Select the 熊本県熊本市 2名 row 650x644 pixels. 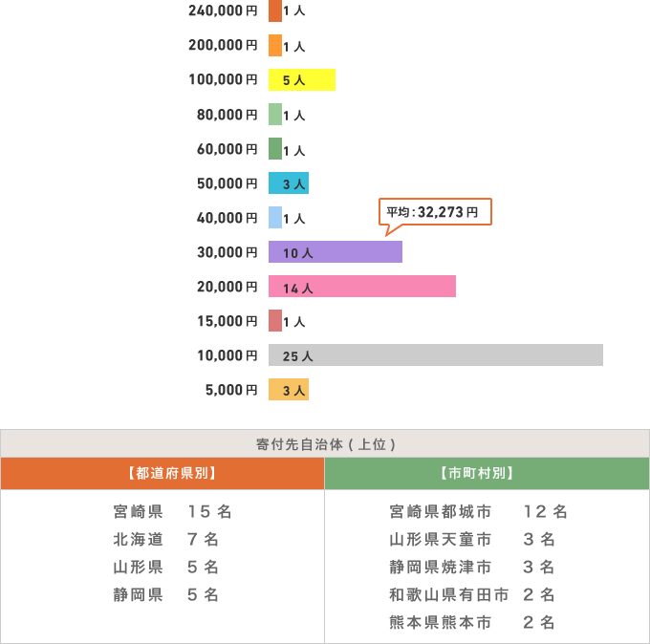[472, 623]
